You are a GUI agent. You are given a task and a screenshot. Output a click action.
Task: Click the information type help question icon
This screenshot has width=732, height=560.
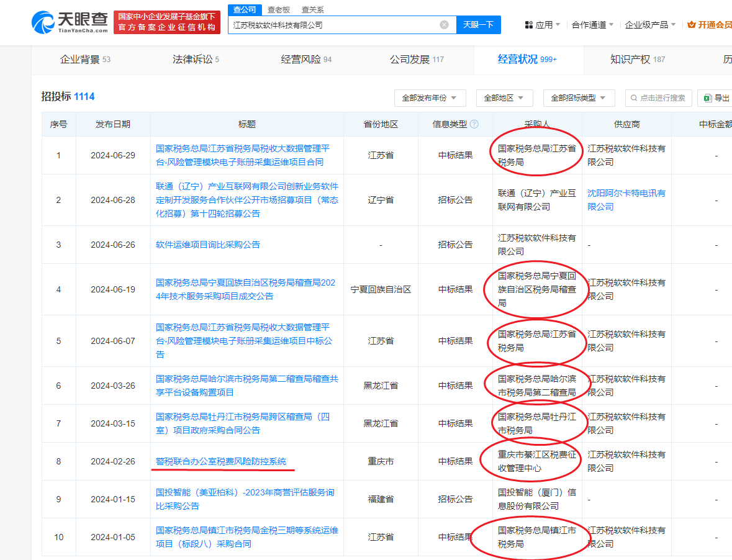tap(474, 124)
